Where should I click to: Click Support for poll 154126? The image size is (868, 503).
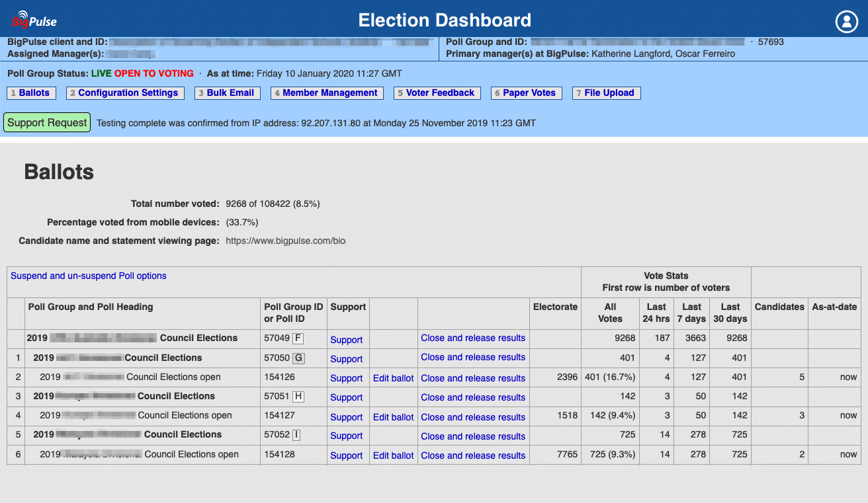coord(346,377)
